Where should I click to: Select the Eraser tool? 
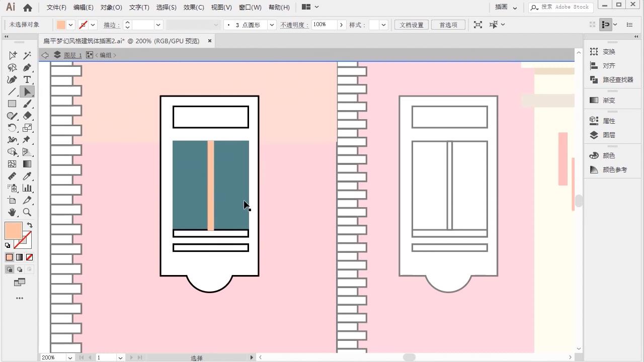pos(27,116)
